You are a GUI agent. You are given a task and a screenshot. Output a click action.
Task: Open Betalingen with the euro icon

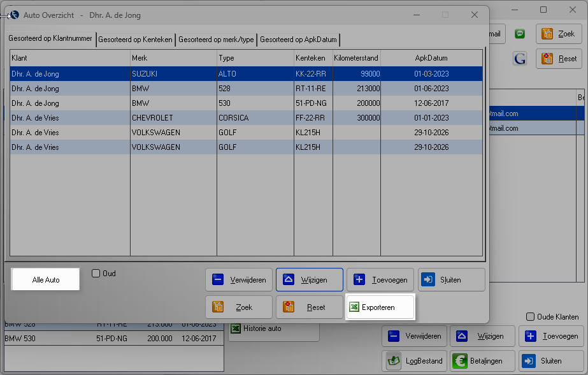coord(482,360)
